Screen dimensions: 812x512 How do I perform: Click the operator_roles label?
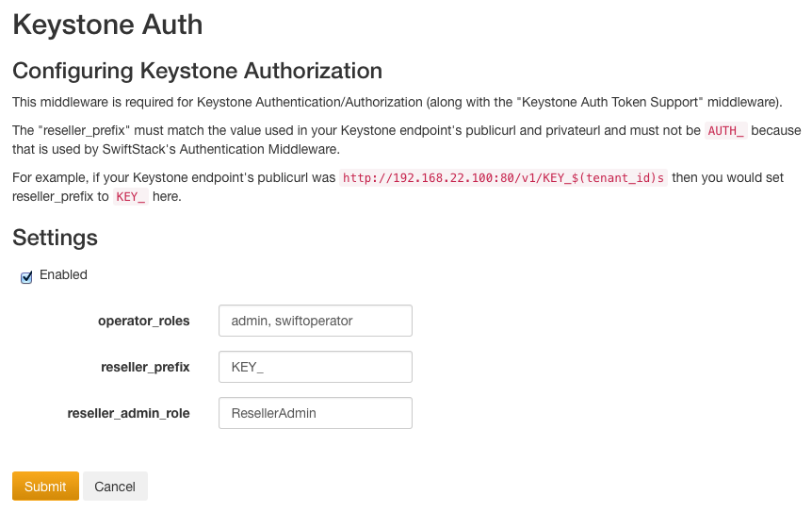pos(144,321)
